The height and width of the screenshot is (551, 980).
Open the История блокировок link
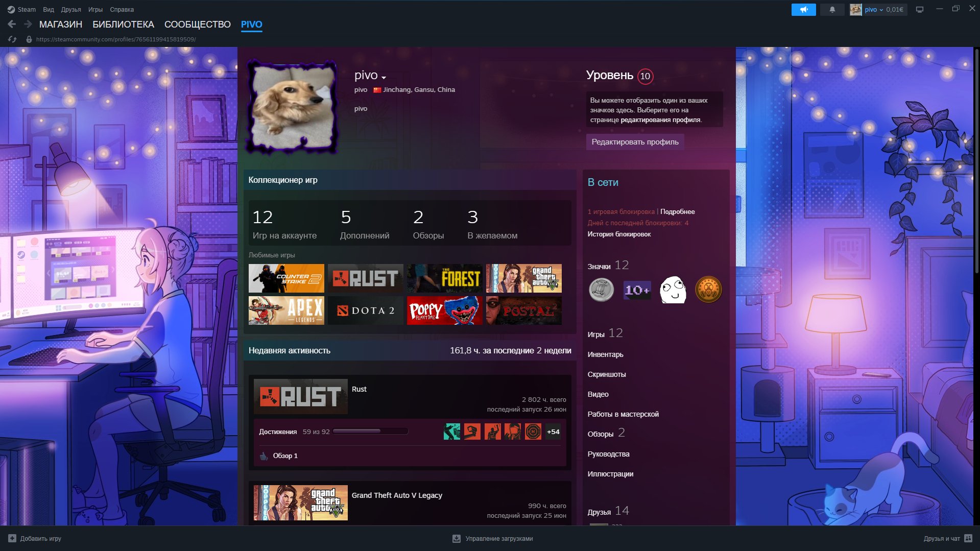[619, 234]
